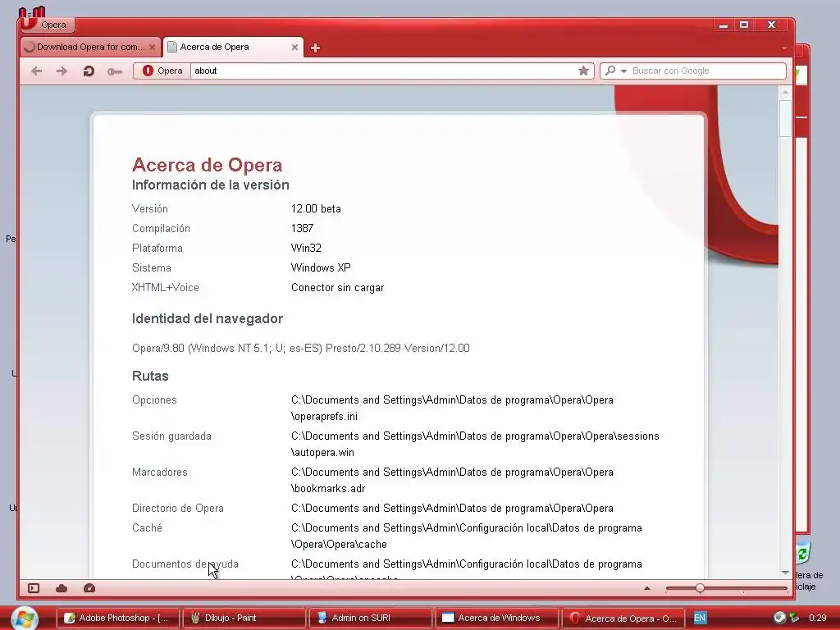840x630 pixels.
Task: Switch to Acerca de Windows taskbar item
Action: coord(496,619)
